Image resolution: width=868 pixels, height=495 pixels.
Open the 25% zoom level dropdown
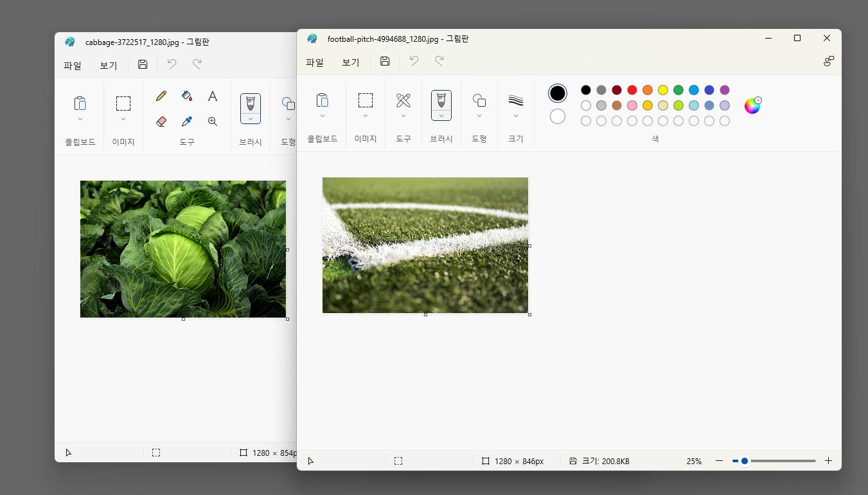[694, 462]
